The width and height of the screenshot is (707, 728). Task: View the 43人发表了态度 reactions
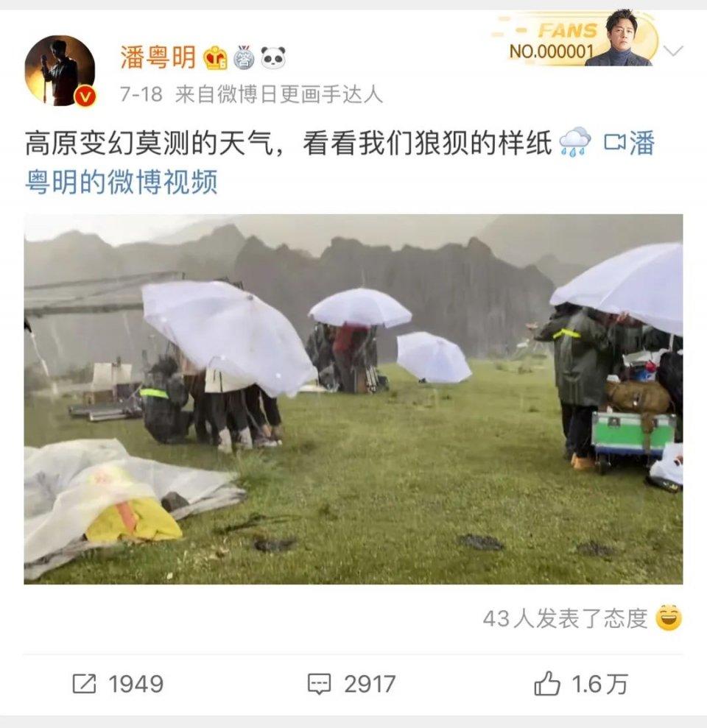565,618
